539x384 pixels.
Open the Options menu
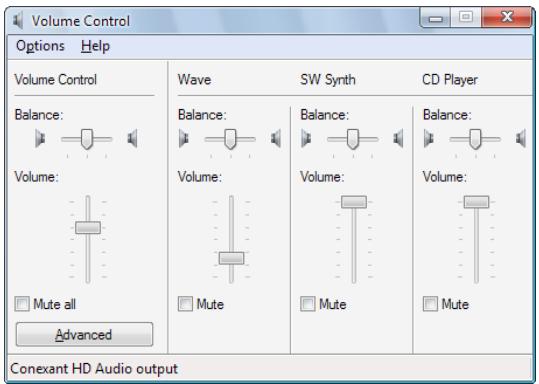pos(40,46)
